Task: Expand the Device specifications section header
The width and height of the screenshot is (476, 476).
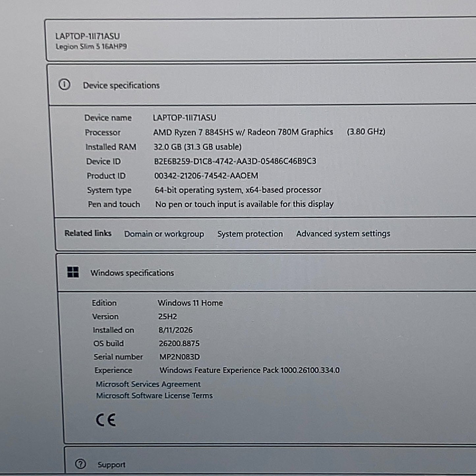Action: click(x=262, y=85)
